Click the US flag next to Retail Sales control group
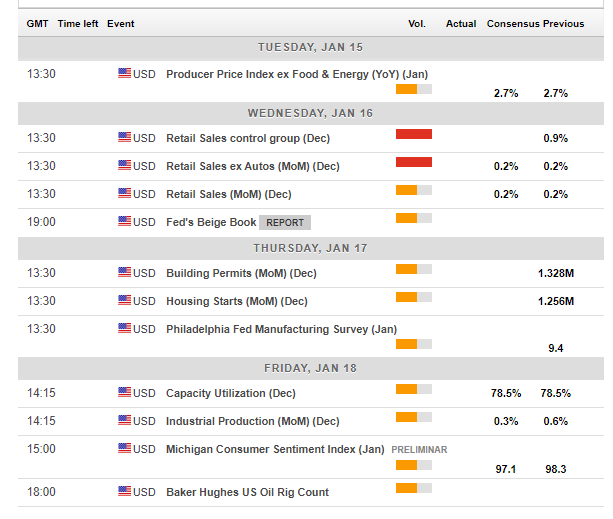 coord(125,138)
